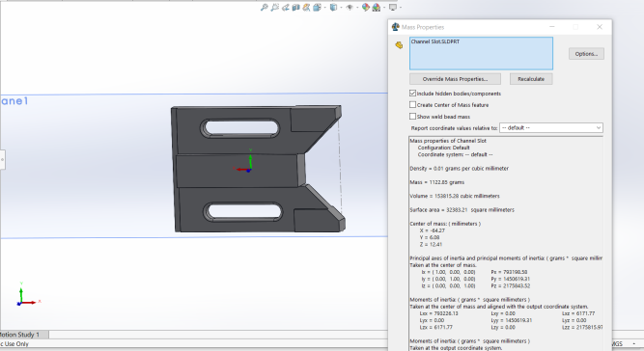Click the Mass = 1122.85 grams text
644x351 pixels.
point(437,182)
